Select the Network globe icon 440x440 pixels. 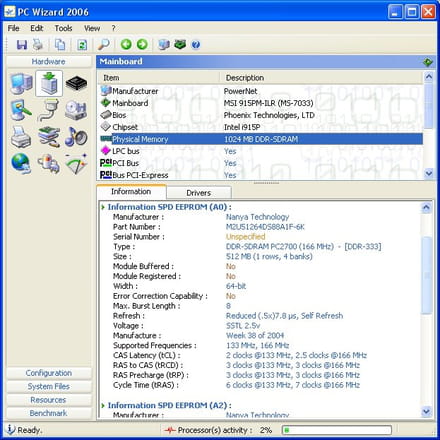[x=21, y=164]
